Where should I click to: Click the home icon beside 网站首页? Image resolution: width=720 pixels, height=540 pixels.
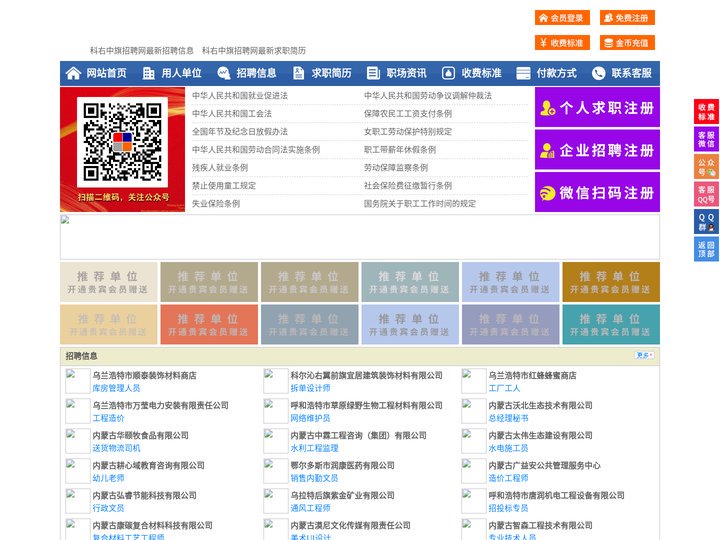click(73, 73)
